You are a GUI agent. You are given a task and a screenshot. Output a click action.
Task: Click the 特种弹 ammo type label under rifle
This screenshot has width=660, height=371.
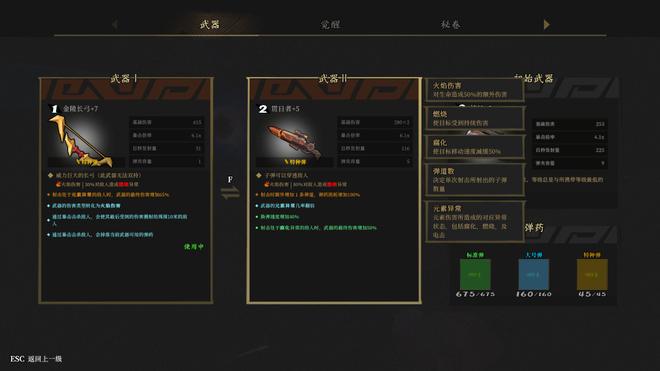pyautogui.click(x=295, y=162)
